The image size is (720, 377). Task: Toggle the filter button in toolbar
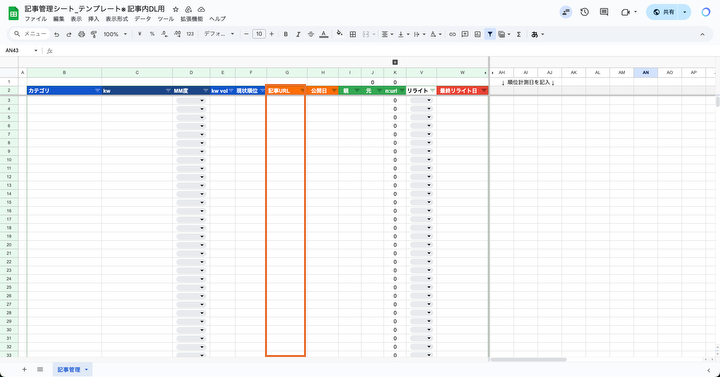point(490,34)
